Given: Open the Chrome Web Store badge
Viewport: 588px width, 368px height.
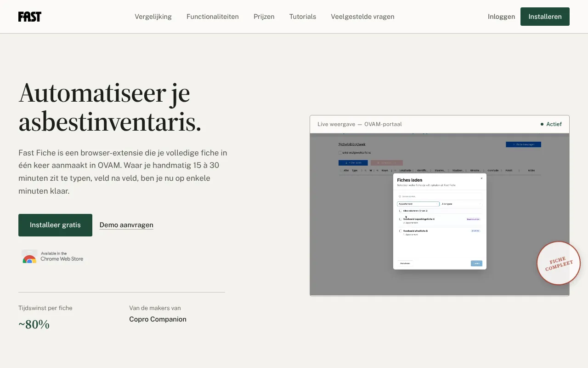Looking at the screenshot, I should (52, 256).
